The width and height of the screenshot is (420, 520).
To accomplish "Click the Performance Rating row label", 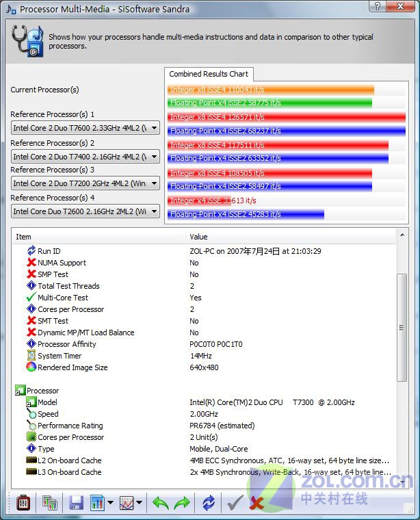I will click(x=70, y=426).
